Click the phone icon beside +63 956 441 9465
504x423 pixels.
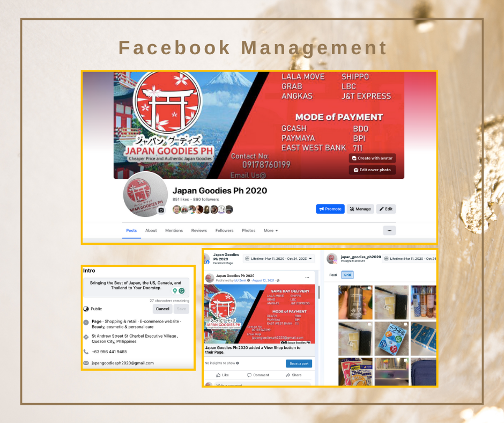86,352
